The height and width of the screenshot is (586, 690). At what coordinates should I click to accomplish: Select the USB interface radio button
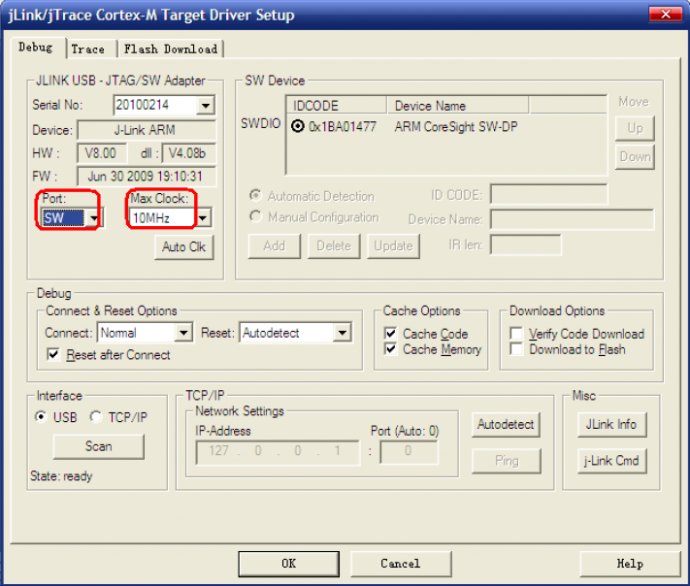coord(41,417)
